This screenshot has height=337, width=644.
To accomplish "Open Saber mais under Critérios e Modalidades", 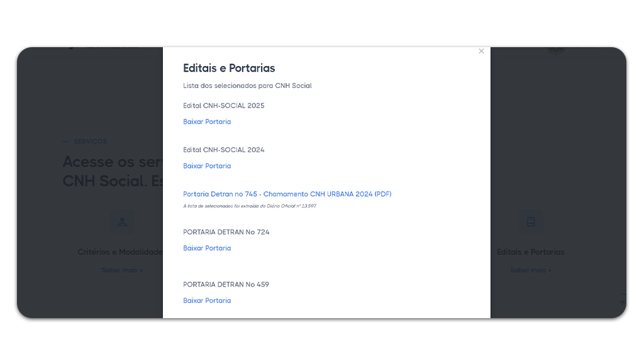I will click(x=122, y=270).
